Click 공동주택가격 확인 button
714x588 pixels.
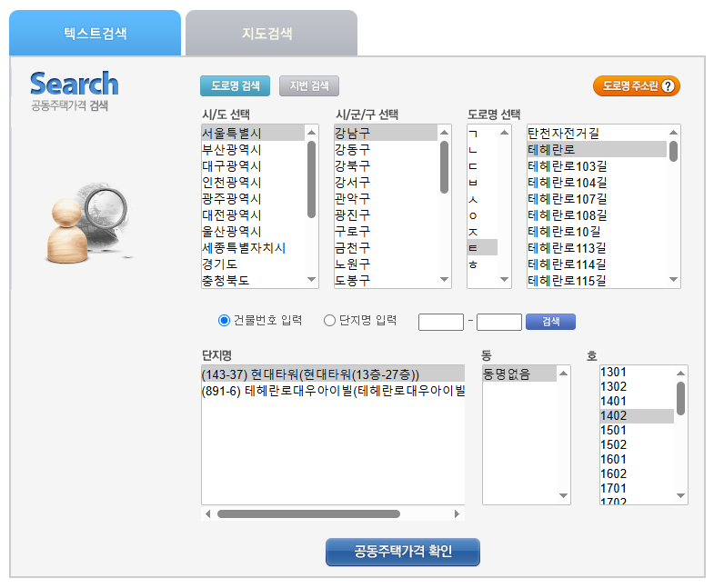403,552
